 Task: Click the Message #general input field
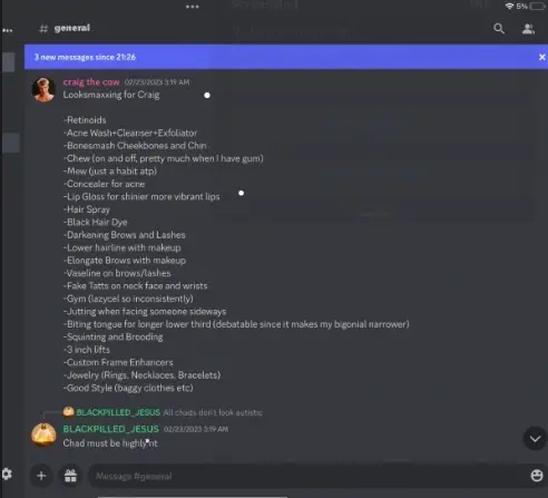[x=308, y=476]
